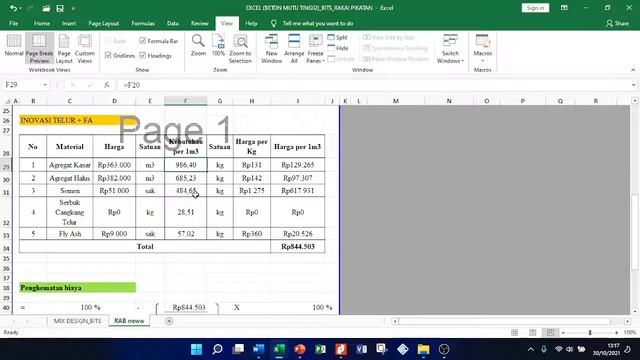Open the Page Layout tab
Image resolution: width=640 pixels, height=360 pixels.
click(x=104, y=23)
